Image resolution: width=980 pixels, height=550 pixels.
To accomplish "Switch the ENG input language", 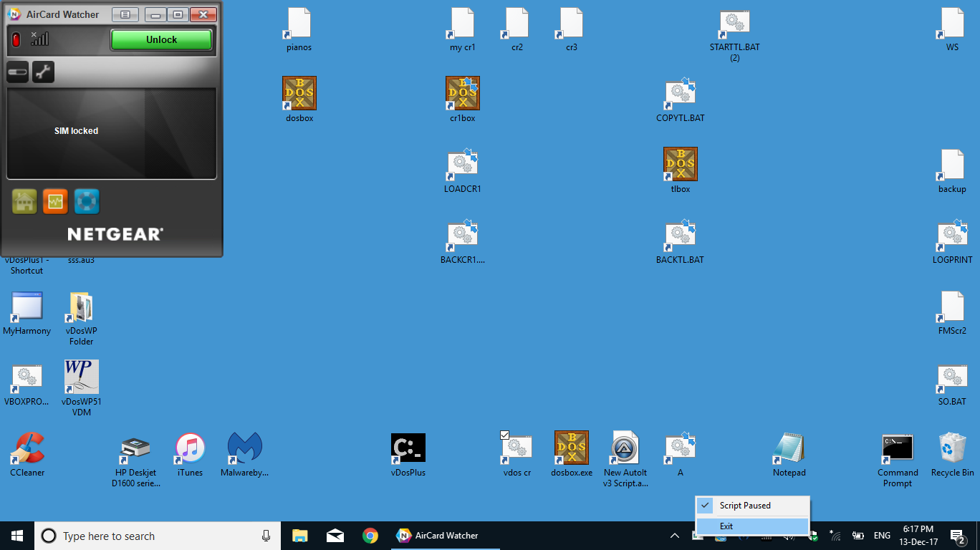I will 882,536.
